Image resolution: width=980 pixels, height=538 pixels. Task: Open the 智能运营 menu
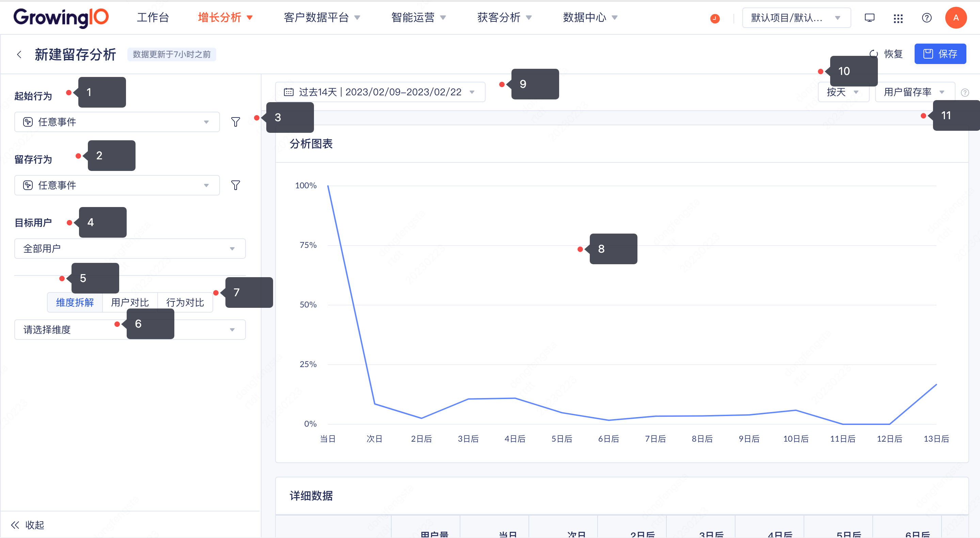pos(418,17)
